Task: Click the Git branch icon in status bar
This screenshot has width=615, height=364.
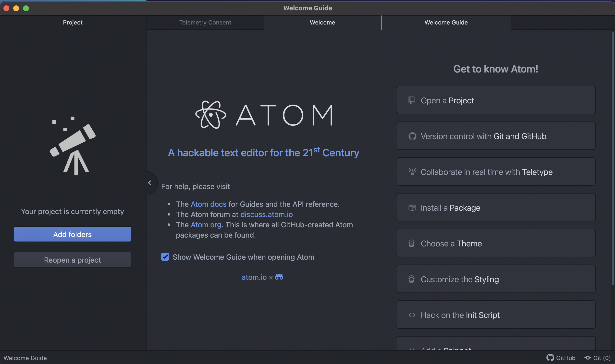Action: [x=588, y=358]
